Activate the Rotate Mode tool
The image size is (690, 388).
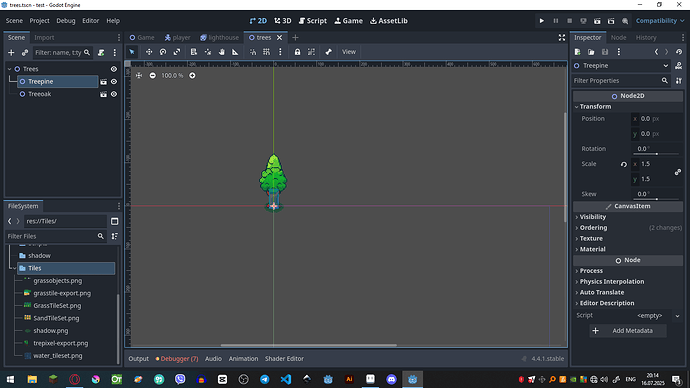[x=163, y=52]
